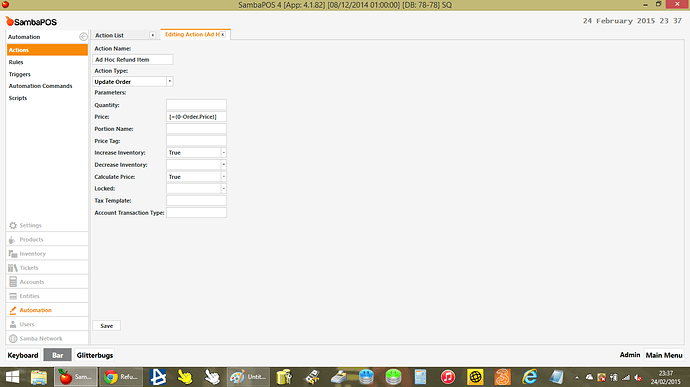
Task: Open Settings gear section in sidebar
Action: [x=47, y=225]
